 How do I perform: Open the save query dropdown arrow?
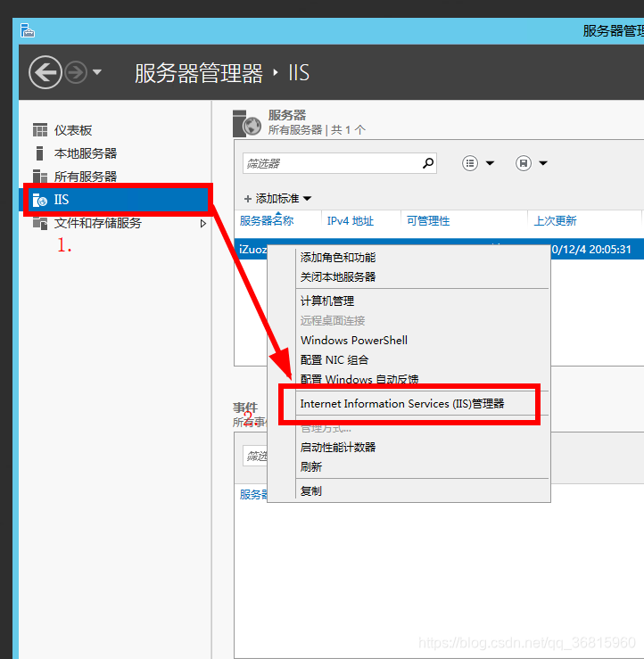coord(543,163)
